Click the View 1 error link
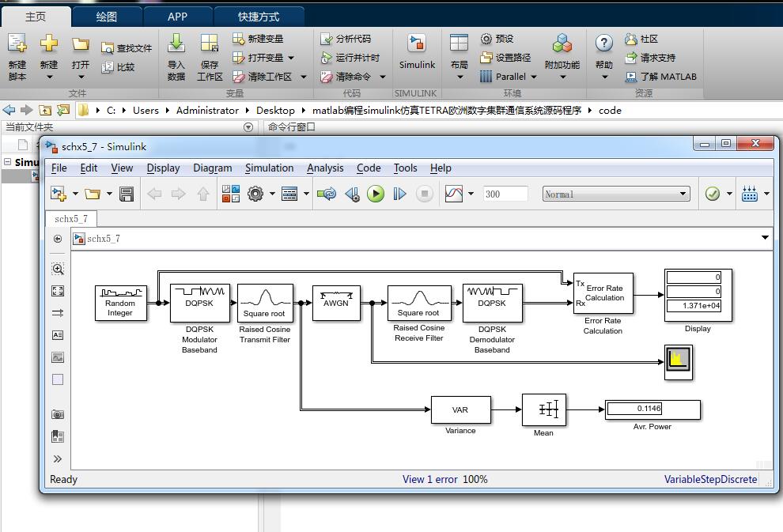This screenshot has width=783, height=532. [x=430, y=480]
